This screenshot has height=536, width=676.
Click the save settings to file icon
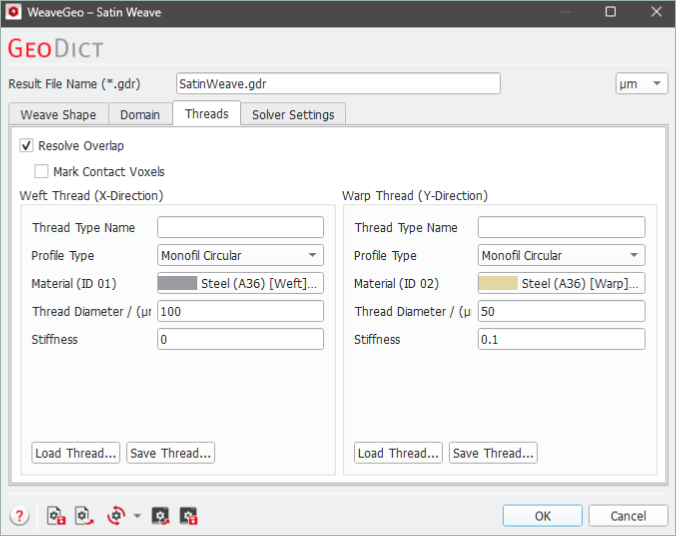56,516
